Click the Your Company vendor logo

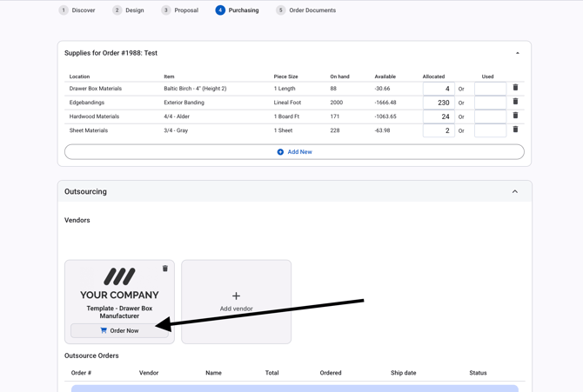tap(119, 283)
